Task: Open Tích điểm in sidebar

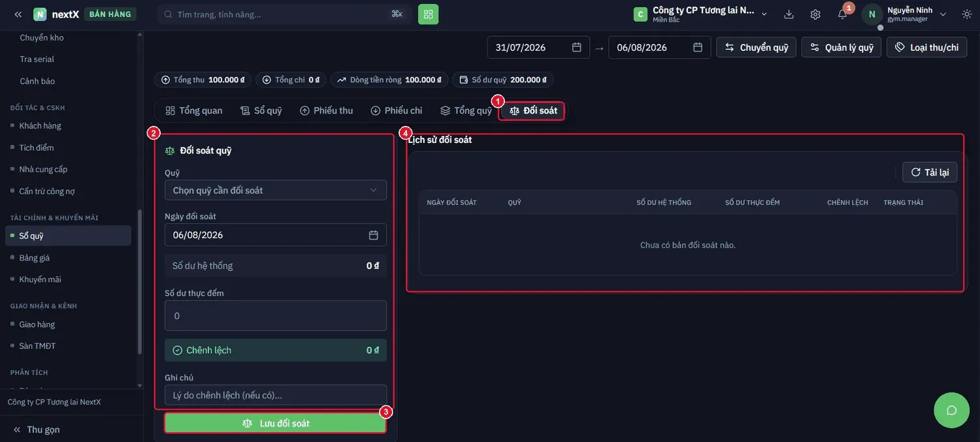Action: (37, 148)
